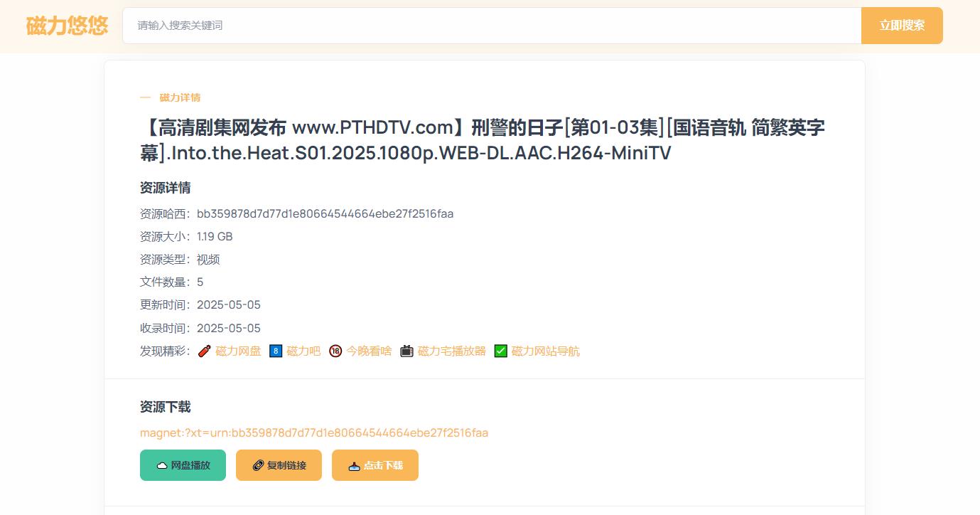980x515 pixels.
Task: Open the 今晚看啥 text link
Action: tap(369, 351)
